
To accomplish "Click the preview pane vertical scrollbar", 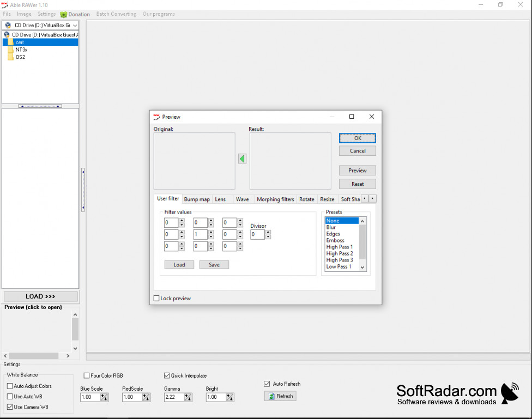I will click(75, 331).
